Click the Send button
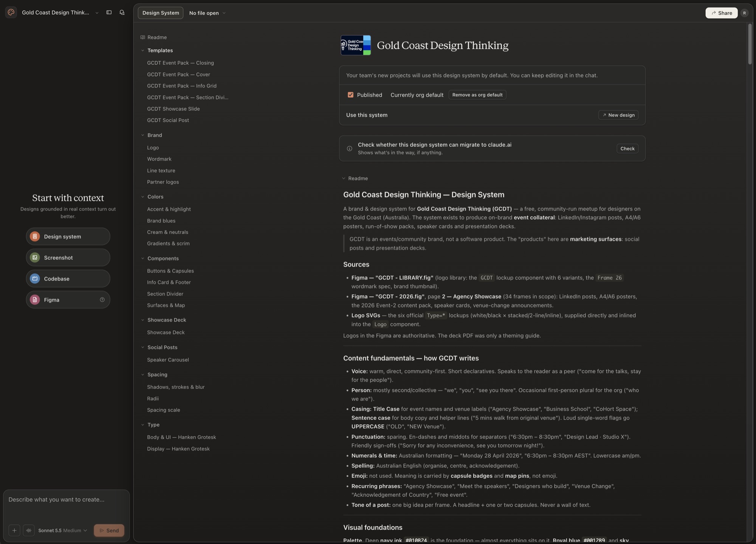 click(109, 530)
